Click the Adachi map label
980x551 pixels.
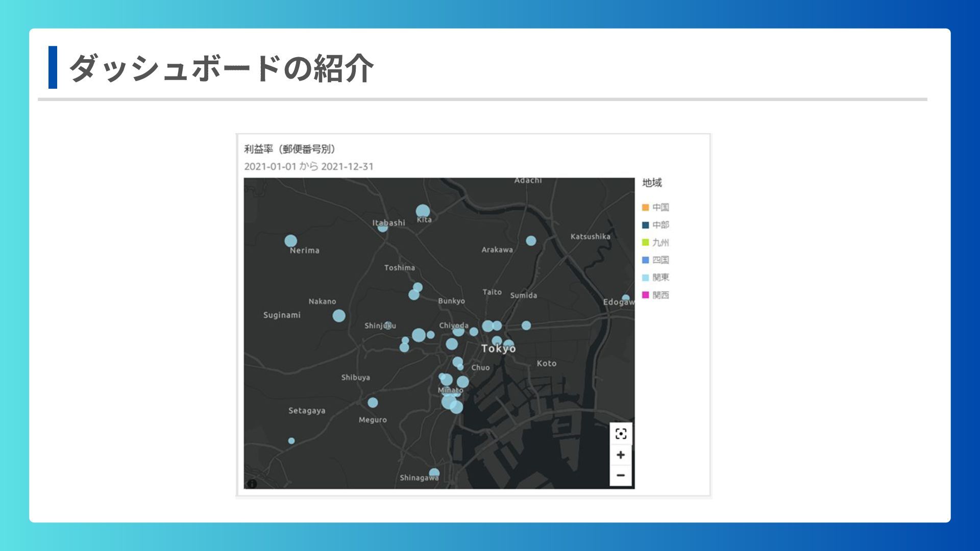coord(528,181)
